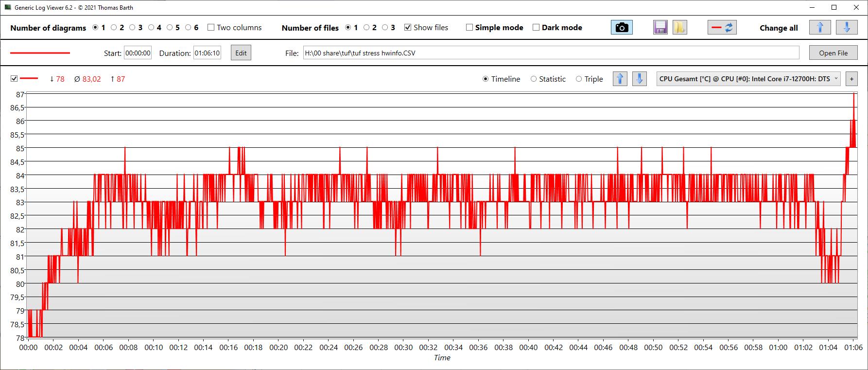This screenshot has width=868, height=370.
Task: Uncheck the Show files checkbox
Action: click(x=408, y=28)
